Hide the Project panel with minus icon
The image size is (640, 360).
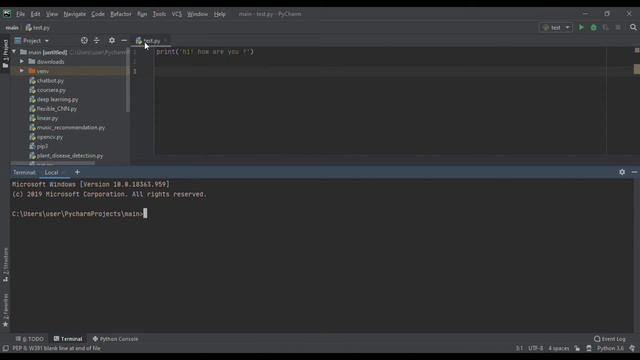point(124,40)
